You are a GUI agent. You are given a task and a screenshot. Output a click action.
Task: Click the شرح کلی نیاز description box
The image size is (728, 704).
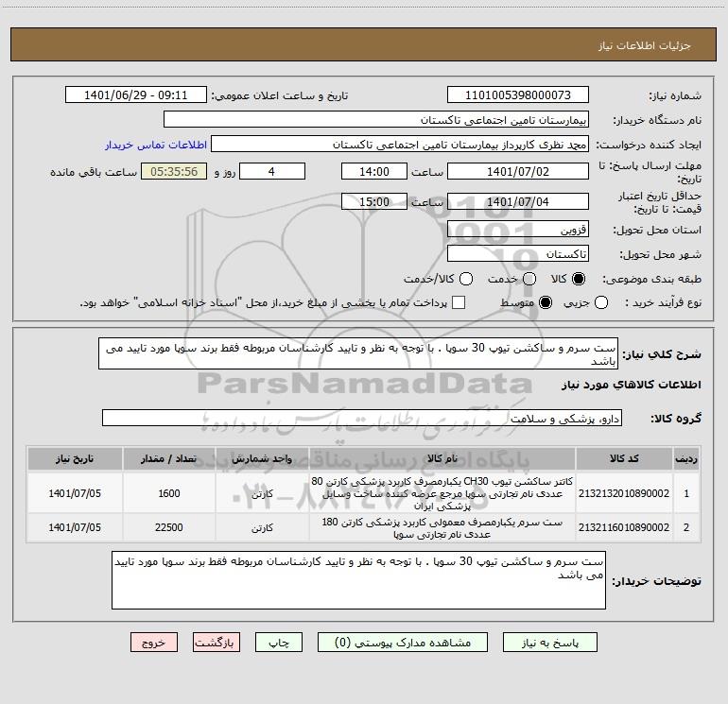coord(358,353)
